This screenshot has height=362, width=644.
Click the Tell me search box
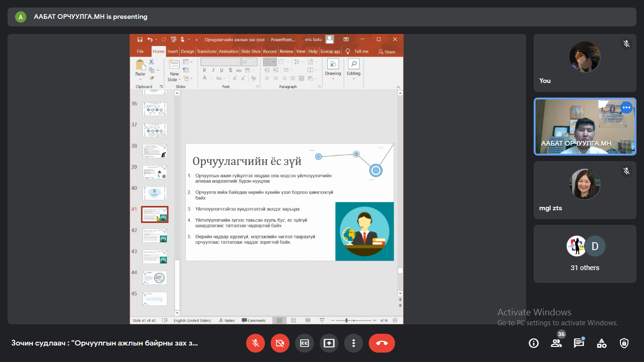coord(358,51)
